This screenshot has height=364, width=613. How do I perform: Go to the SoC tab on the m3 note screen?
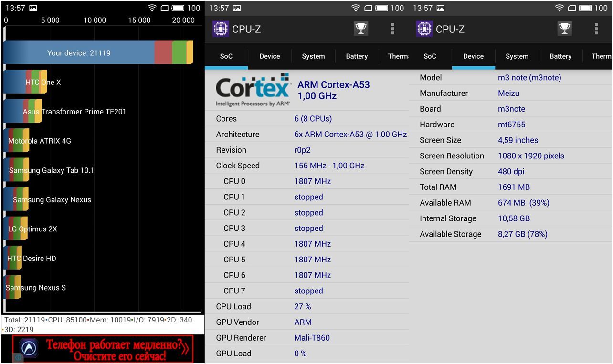point(430,56)
